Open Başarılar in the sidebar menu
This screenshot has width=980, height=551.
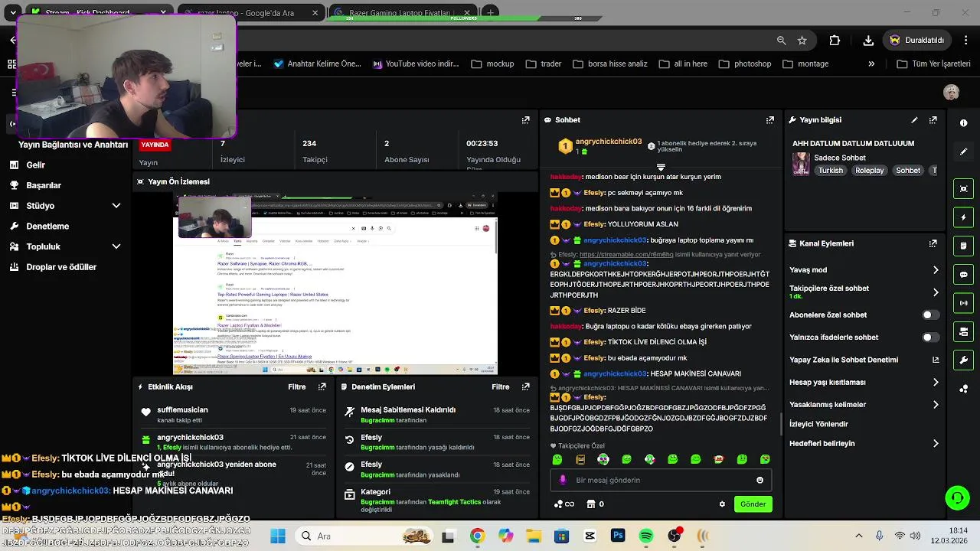35,185
